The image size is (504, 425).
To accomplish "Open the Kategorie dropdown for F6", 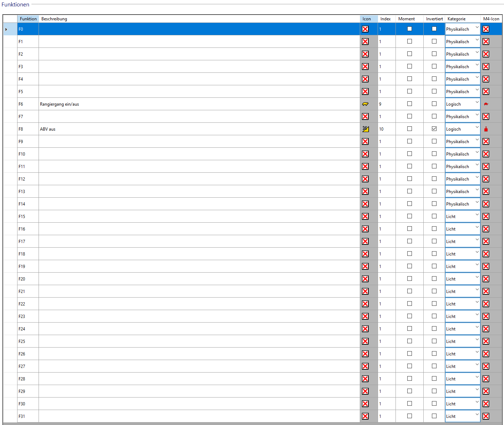I will tap(477, 103).
